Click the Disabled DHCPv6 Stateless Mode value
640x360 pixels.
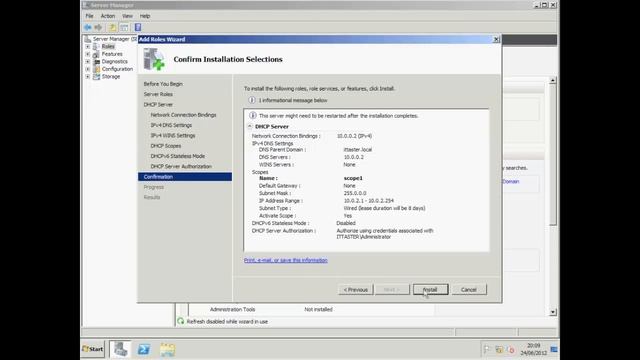tap(346, 223)
